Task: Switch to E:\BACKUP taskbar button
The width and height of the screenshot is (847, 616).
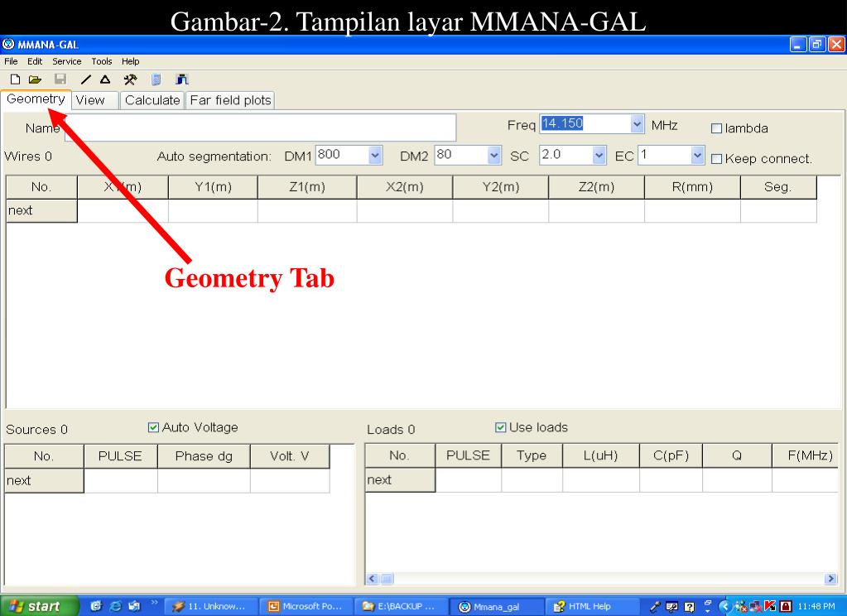Action: (400, 606)
